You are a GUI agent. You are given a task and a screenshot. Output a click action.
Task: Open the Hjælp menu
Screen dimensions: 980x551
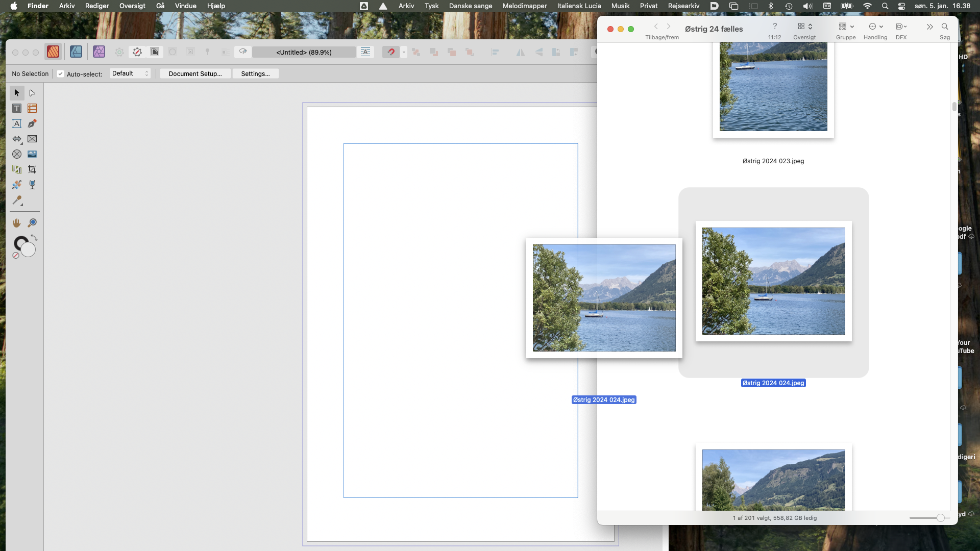pyautogui.click(x=216, y=6)
